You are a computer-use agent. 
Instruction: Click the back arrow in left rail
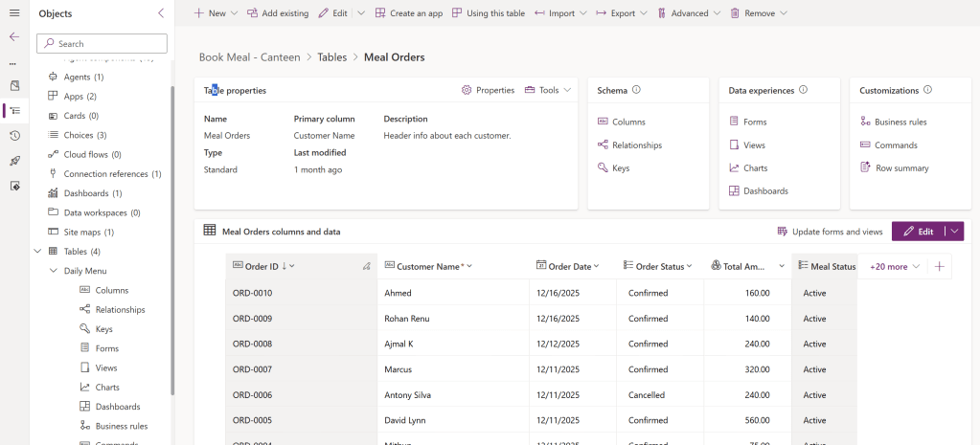[x=13, y=36]
